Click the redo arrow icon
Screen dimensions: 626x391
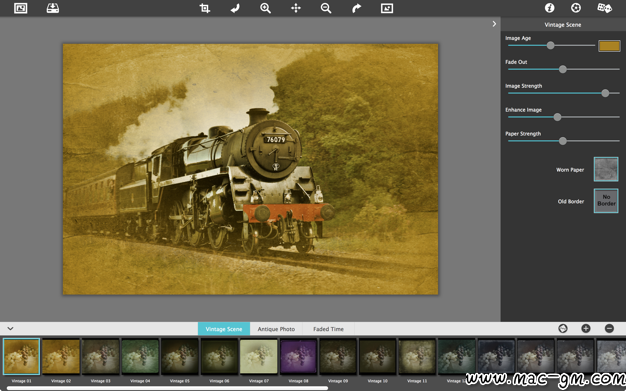coord(357,8)
